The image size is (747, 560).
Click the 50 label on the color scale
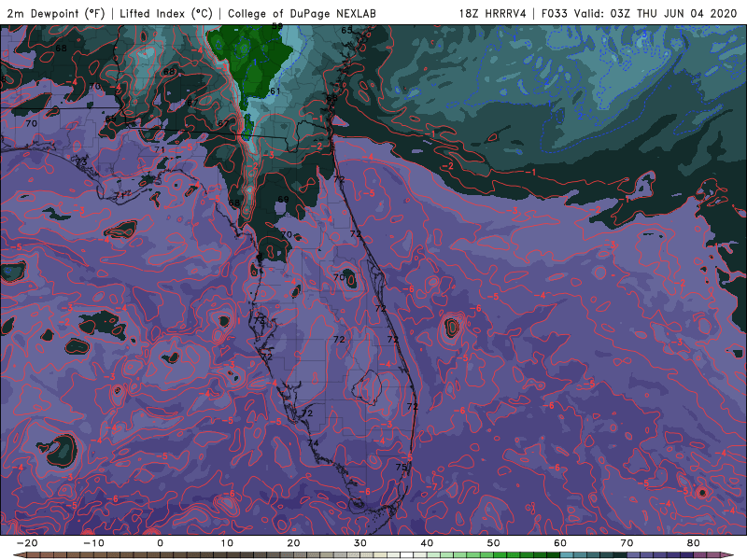[494, 543]
